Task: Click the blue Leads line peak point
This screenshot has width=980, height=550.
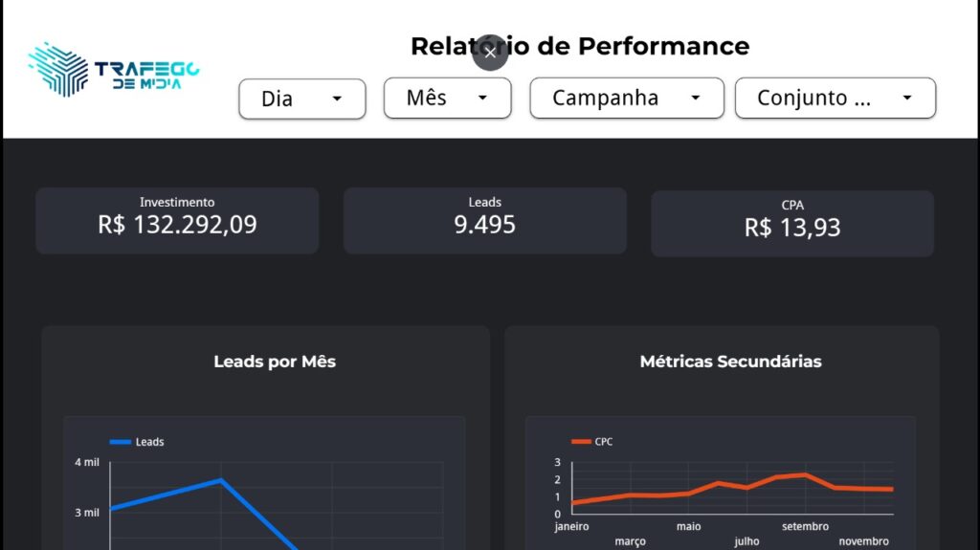Action: click(x=221, y=480)
